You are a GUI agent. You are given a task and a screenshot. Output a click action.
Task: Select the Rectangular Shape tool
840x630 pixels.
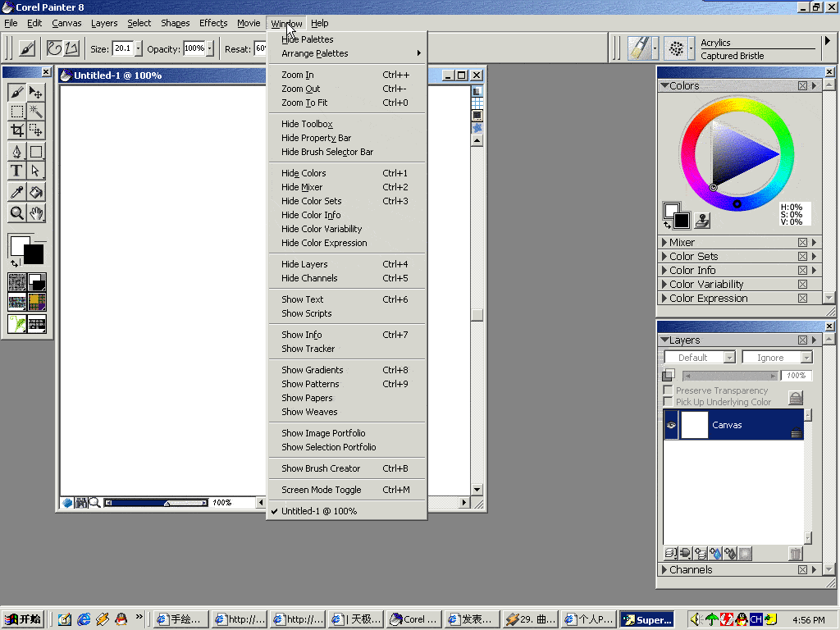36,152
